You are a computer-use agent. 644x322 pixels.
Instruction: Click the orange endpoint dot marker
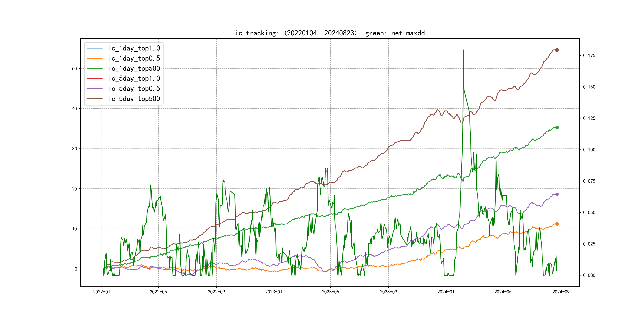557,224
